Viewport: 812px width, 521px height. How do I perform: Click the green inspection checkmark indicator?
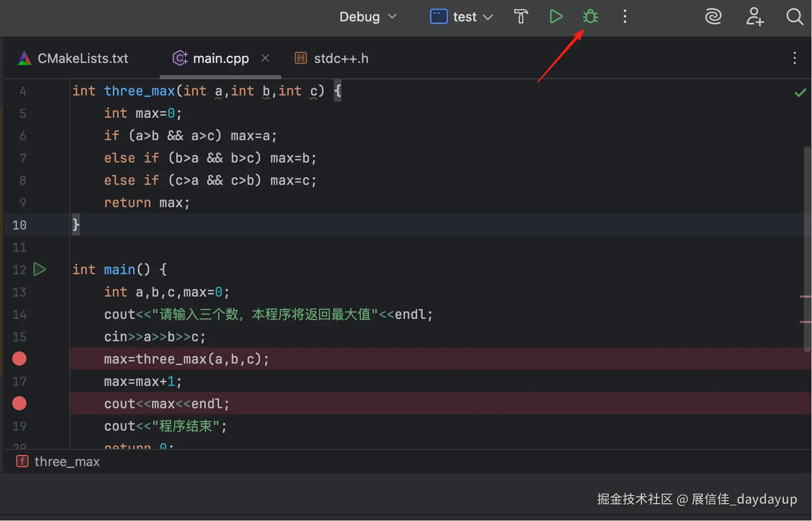(x=800, y=92)
